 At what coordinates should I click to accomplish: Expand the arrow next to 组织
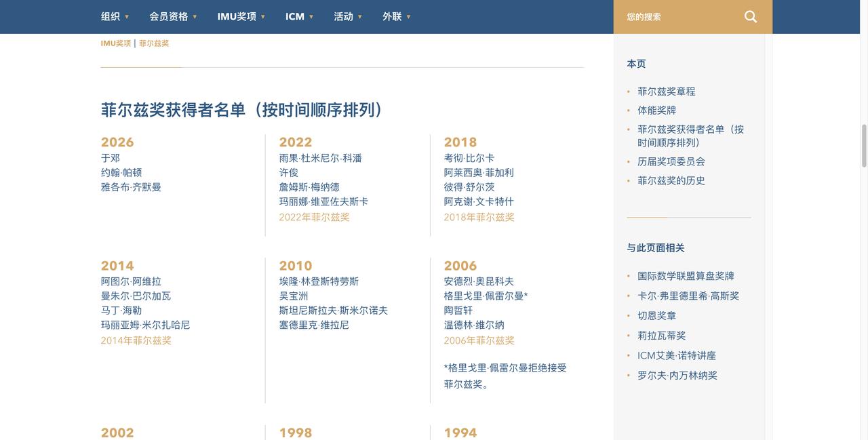point(127,17)
